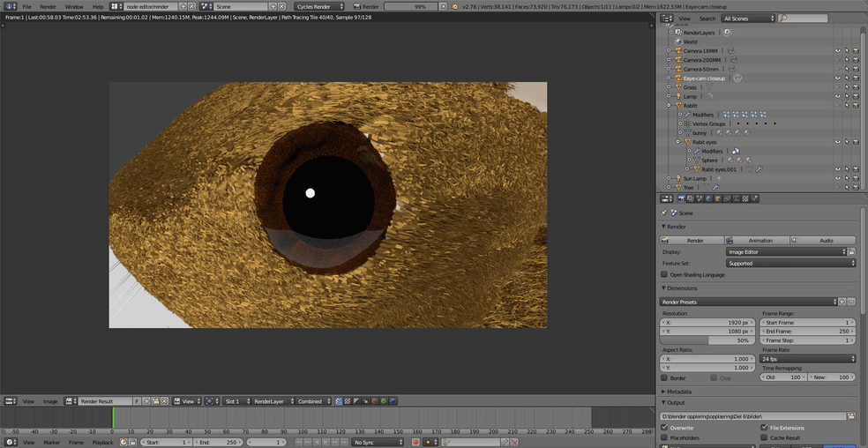Click the record keyframe button in timeline
868x448 pixels.
415,442
